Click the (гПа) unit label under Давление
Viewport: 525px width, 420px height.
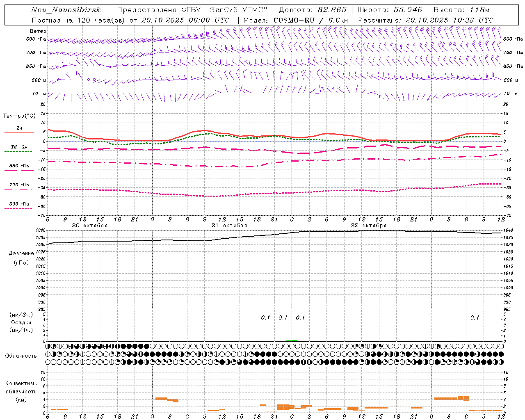click(x=21, y=262)
